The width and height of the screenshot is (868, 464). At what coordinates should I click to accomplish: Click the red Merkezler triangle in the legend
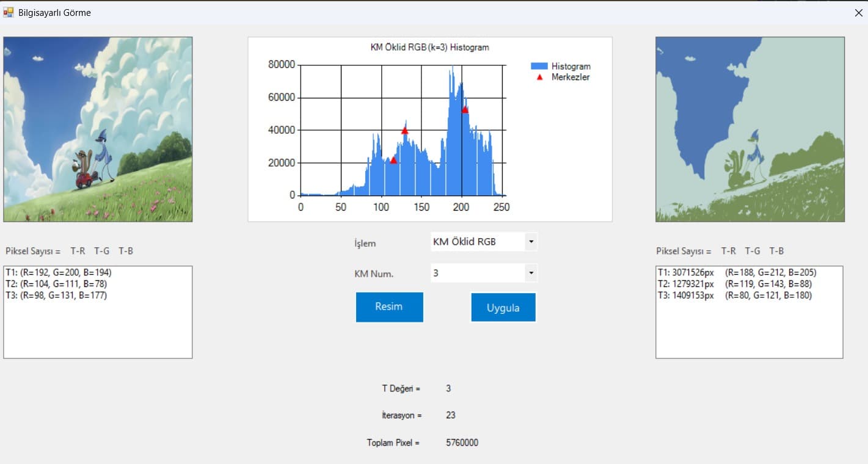539,78
